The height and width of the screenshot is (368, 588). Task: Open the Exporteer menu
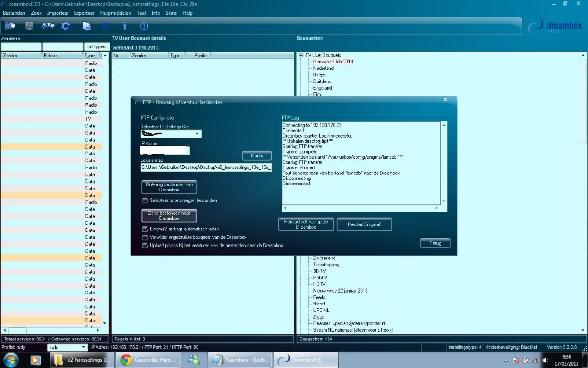84,13
